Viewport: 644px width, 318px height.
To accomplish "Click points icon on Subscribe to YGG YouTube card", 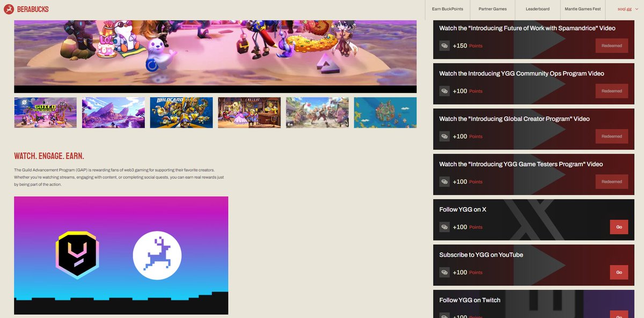I will 444,272.
